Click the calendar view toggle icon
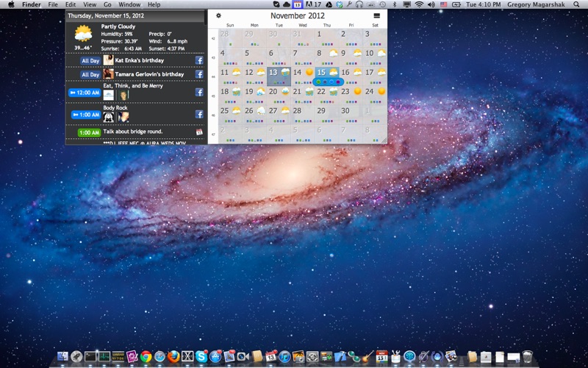This screenshot has height=368, width=588. [377, 15]
